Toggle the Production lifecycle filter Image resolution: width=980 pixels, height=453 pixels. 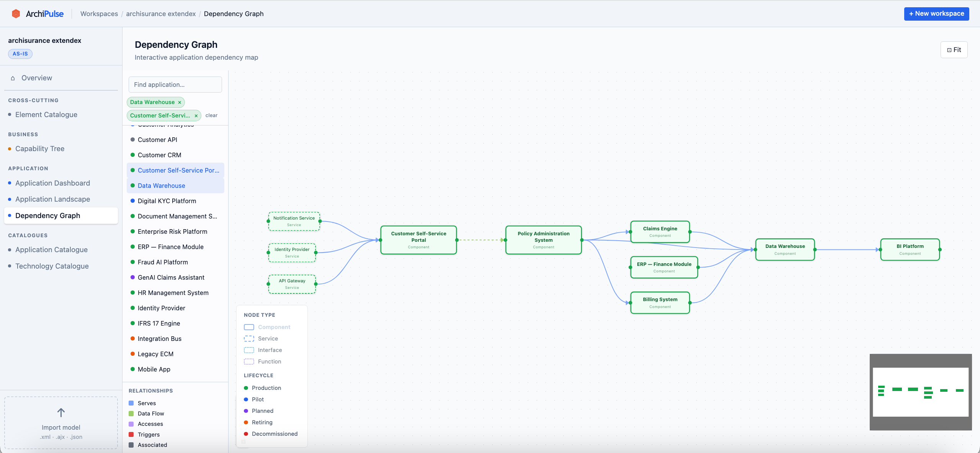(246, 388)
